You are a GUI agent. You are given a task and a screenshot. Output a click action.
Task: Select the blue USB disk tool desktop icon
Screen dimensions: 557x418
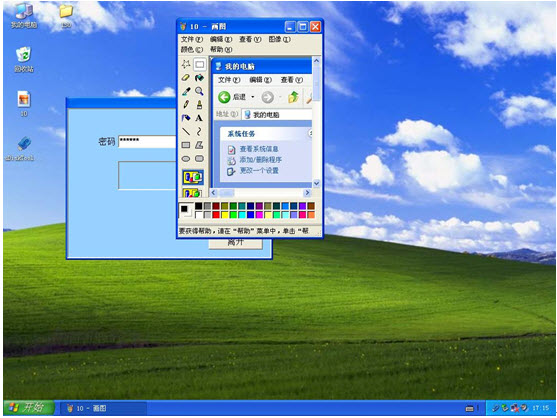coord(20,148)
